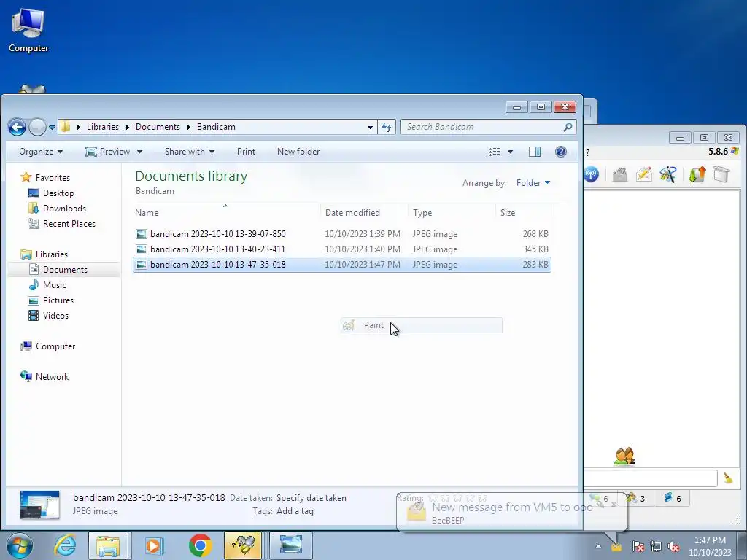Open recent pages dropdown beside forward arrow

point(52,128)
